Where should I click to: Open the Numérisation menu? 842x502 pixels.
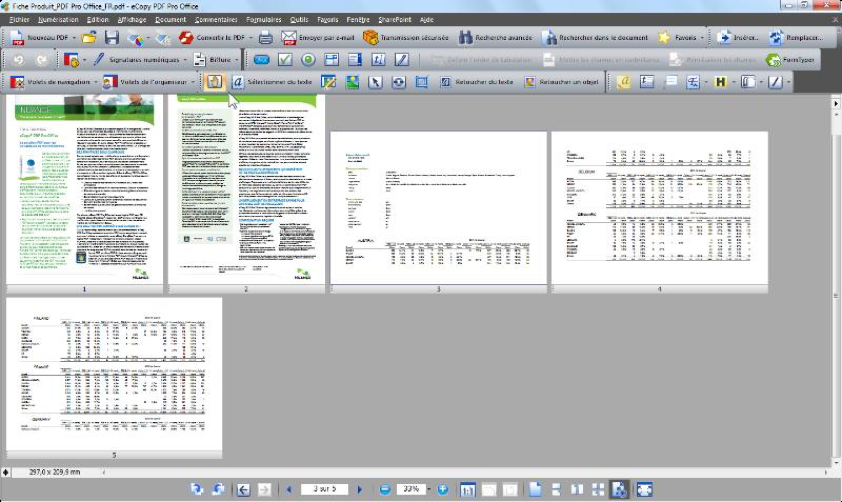(x=58, y=19)
